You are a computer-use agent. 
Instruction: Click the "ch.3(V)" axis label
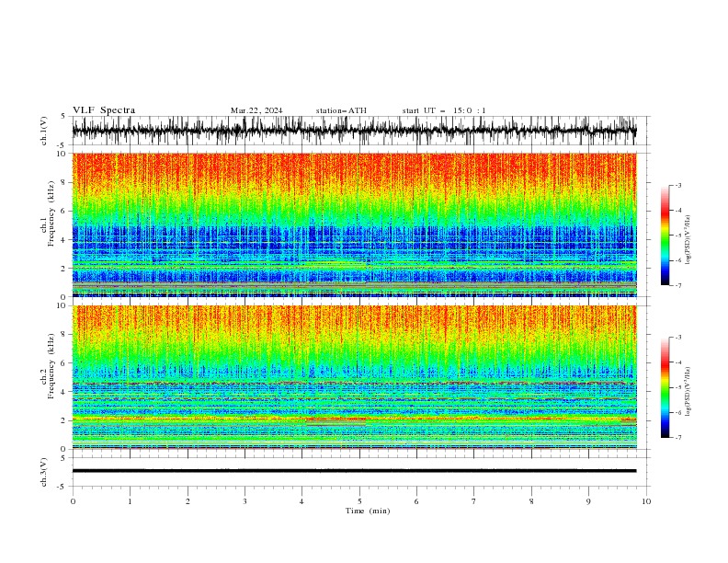(44, 472)
